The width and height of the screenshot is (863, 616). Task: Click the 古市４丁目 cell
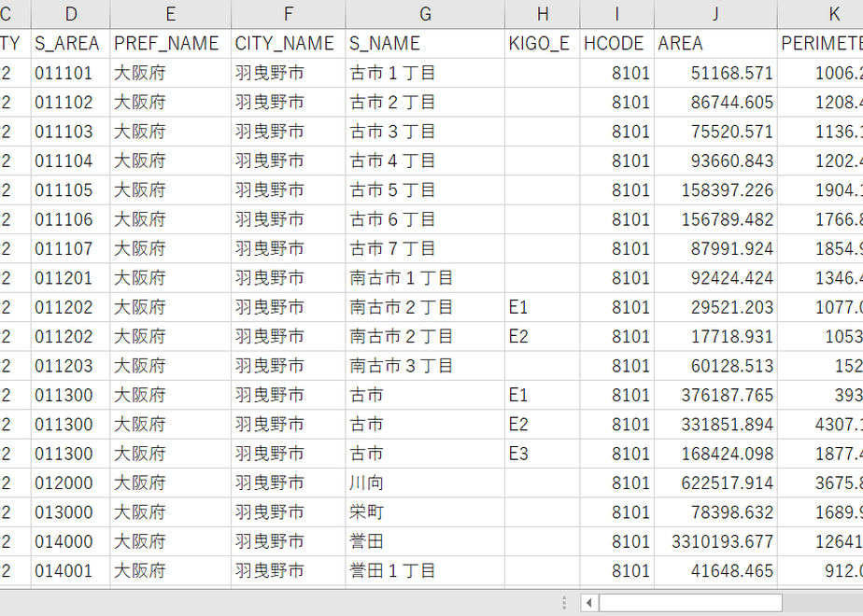(425, 161)
